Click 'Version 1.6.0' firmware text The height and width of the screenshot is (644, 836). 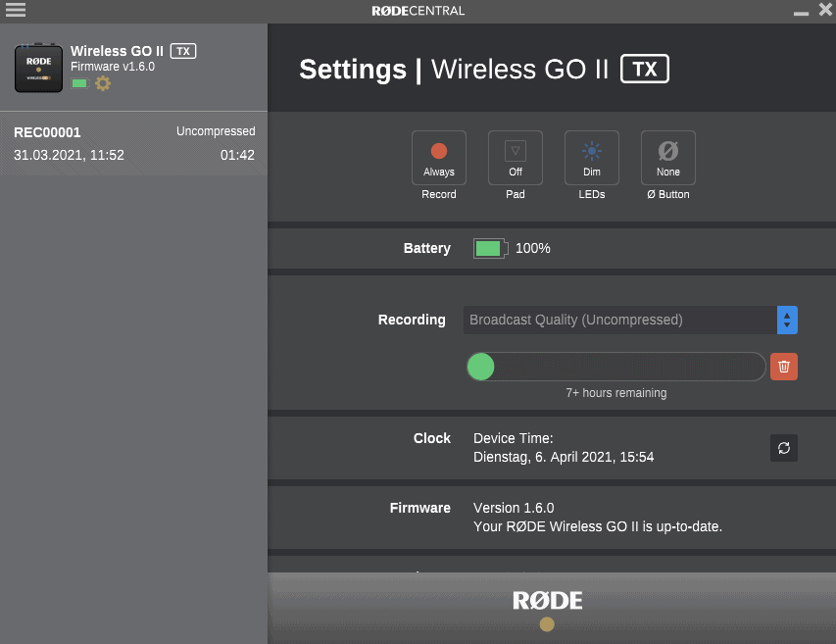click(514, 508)
